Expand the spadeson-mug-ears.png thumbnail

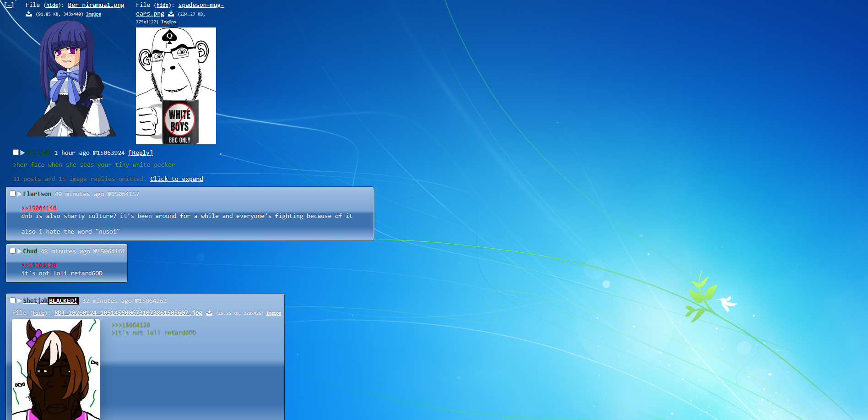tap(176, 86)
